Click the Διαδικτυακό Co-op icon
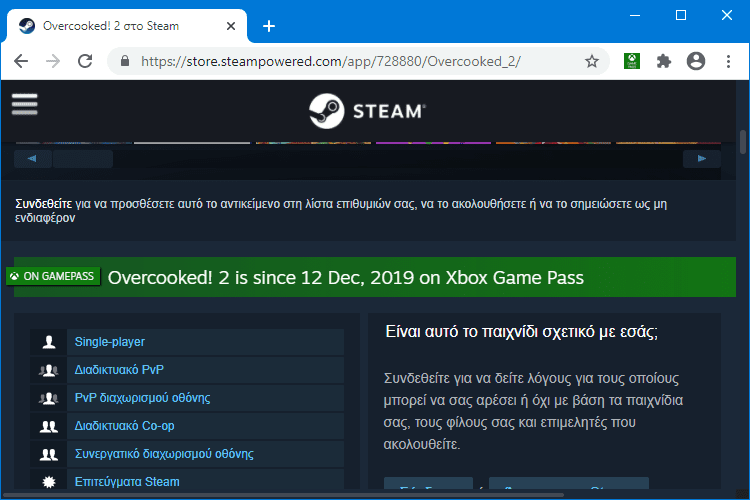Viewport: 750px width, 500px height. 49,426
